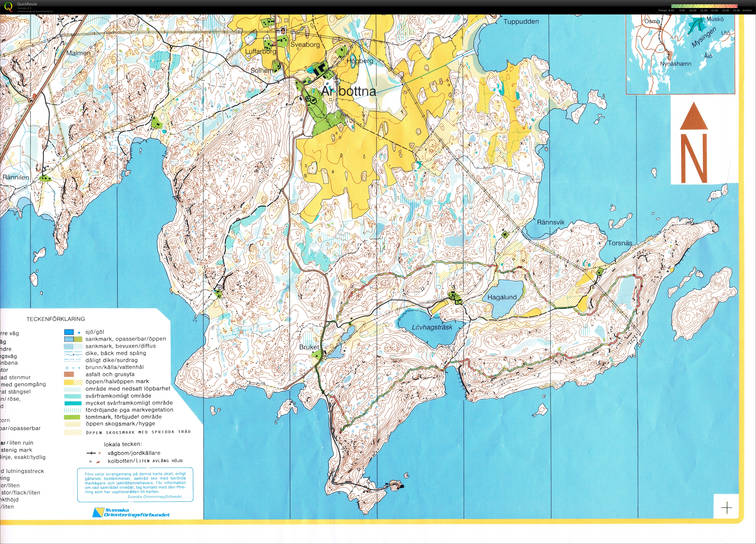Click the 'Ålö' inset map label
This screenshot has height=544, width=756.
pyautogui.click(x=708, y=56)
